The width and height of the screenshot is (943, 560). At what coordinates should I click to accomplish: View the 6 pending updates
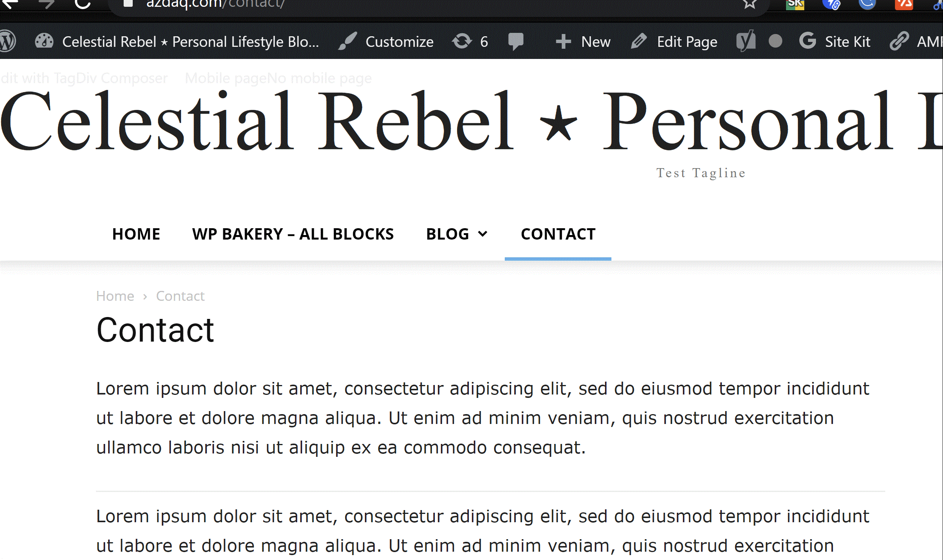[470, 42]
